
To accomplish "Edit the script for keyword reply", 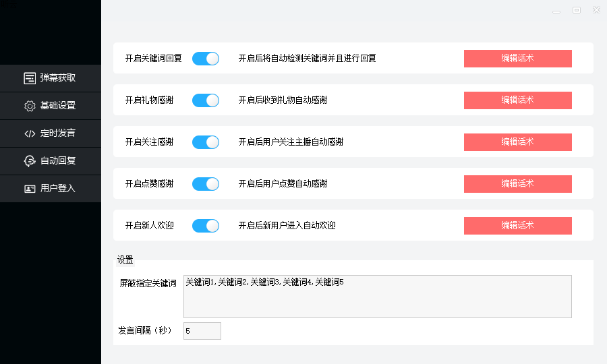I will pyautogui.click(x=517, y=59).
